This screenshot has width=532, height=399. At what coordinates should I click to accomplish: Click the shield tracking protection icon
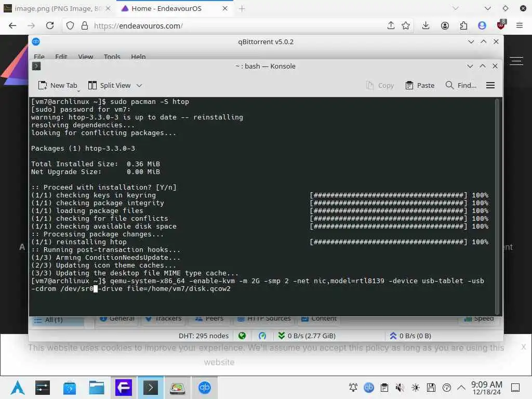coord(70,26)
